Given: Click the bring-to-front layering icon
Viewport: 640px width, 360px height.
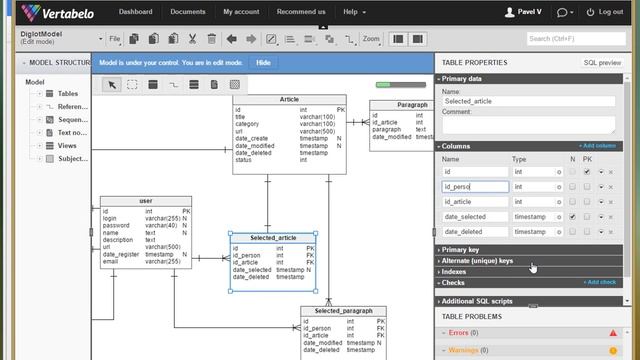Looking at the screenshot, I should (x=329, y=39).
